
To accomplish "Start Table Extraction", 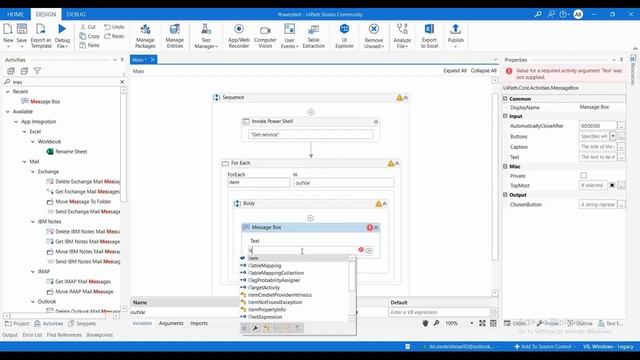I will (x=313, y=36).
